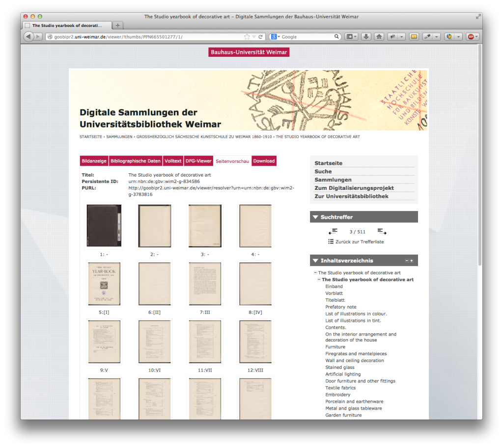
Task: Click the STARTSEITE breadcrumb link
Action: (91, 136)
